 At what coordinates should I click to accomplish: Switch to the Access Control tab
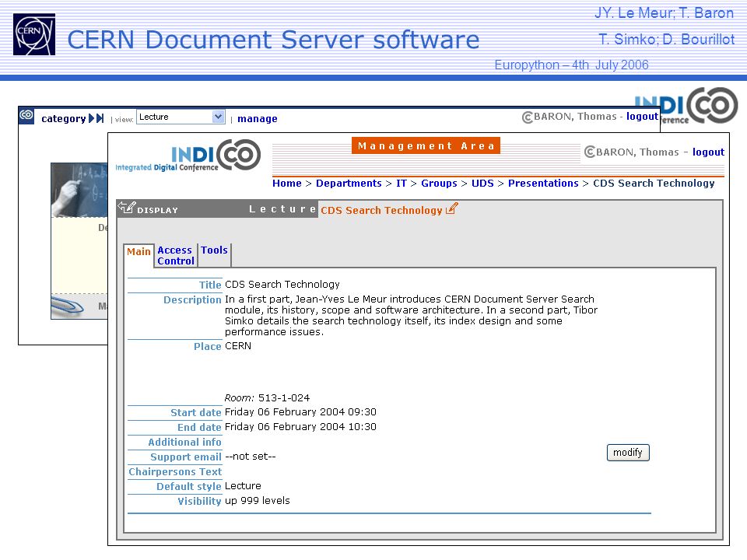(176, 255)
